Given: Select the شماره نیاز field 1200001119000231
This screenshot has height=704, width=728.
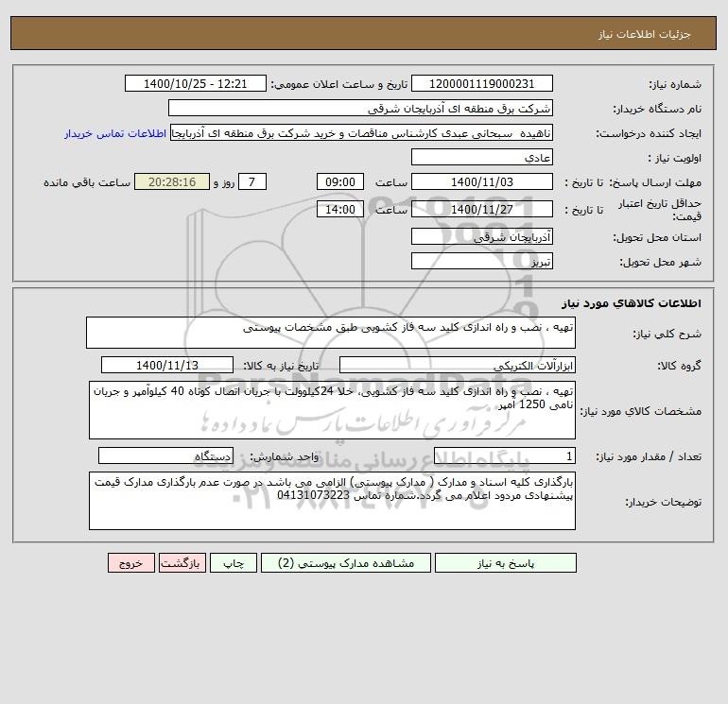Looking at the screenshot, I should pos(482,83).
